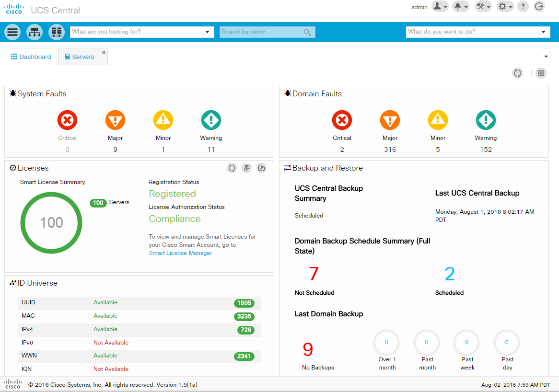Click the domain group hierarchy icon
The width and height of the screenshot is (559, 392).
[x=35, y=32]
